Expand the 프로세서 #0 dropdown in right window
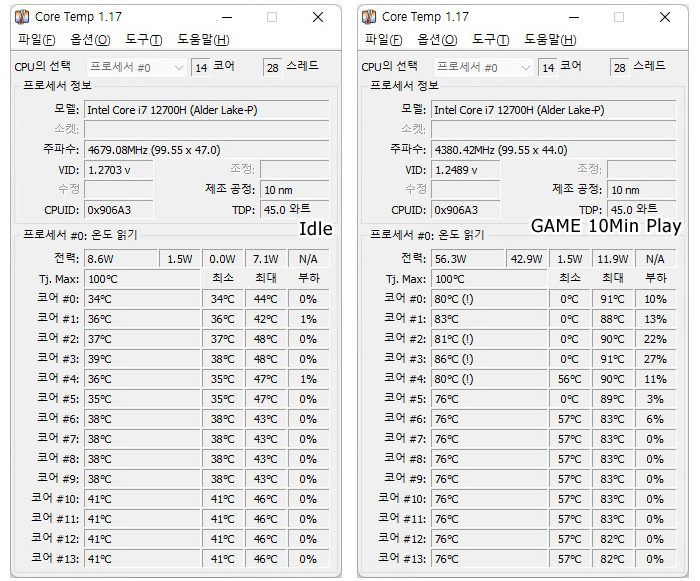The image size is (700, 581). (483, 67)
